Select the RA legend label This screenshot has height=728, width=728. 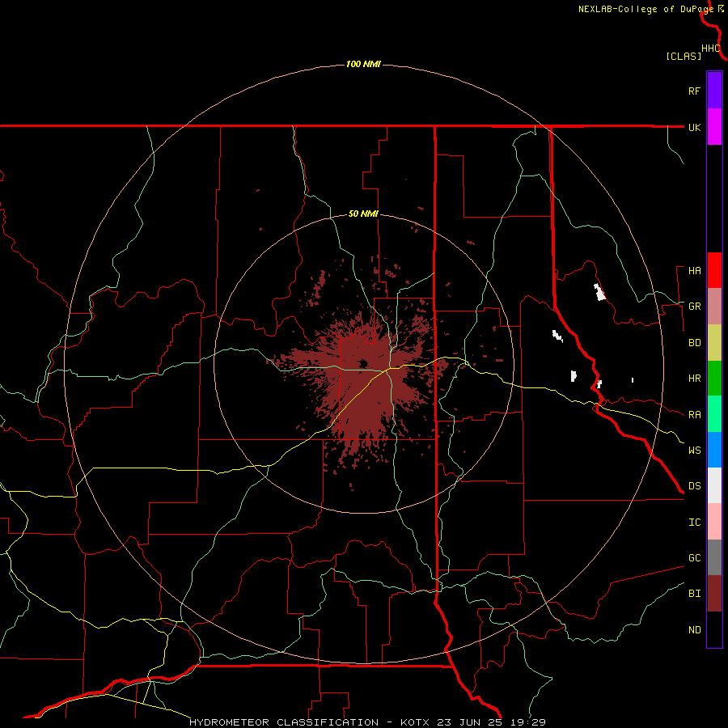point(694,415)
